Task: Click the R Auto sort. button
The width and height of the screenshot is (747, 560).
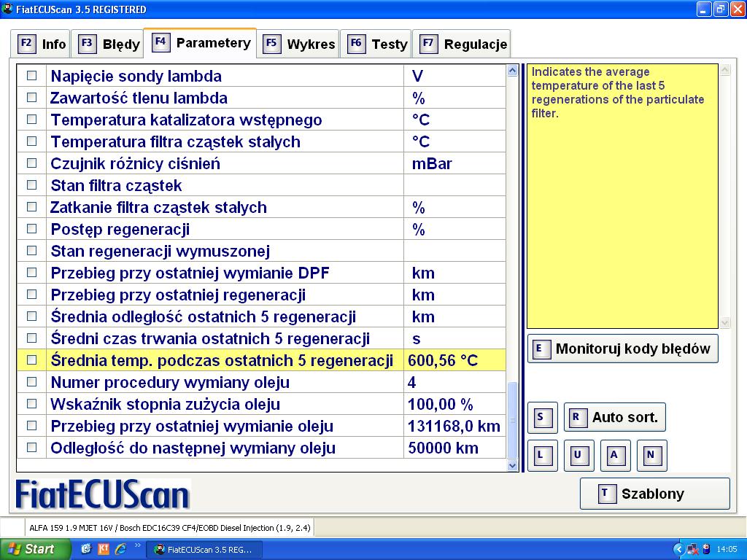Action: [x=614, y=418]
